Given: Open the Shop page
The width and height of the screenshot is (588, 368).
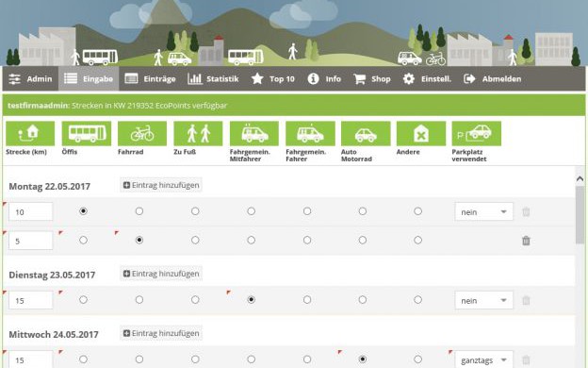Looking at the screenshot, I should pyautogui.click(x=372, y=79).
